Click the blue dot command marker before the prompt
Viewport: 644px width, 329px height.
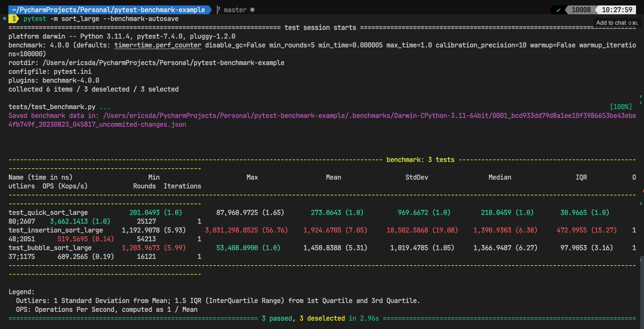coord(4,19)
